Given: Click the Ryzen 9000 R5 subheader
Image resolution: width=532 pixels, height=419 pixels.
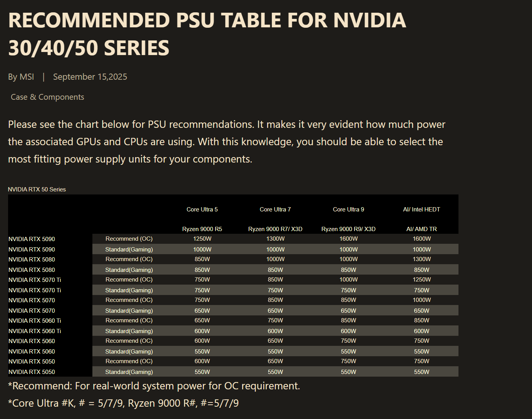Looking at the screenshot, I should click(202, 229).
